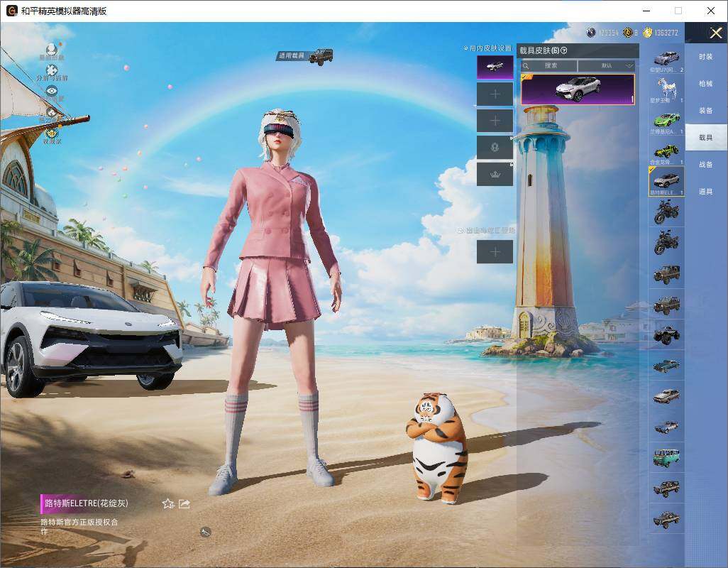Screen dimensions: 728x568
Task: Expand 局内皮肤设置 in-match skin settings
Action: 487,48
